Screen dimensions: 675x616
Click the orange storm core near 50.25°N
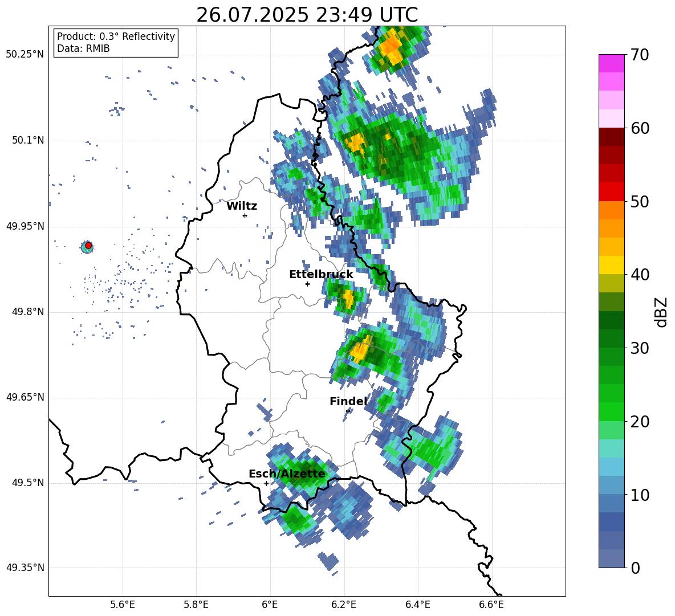click(392, 48)
